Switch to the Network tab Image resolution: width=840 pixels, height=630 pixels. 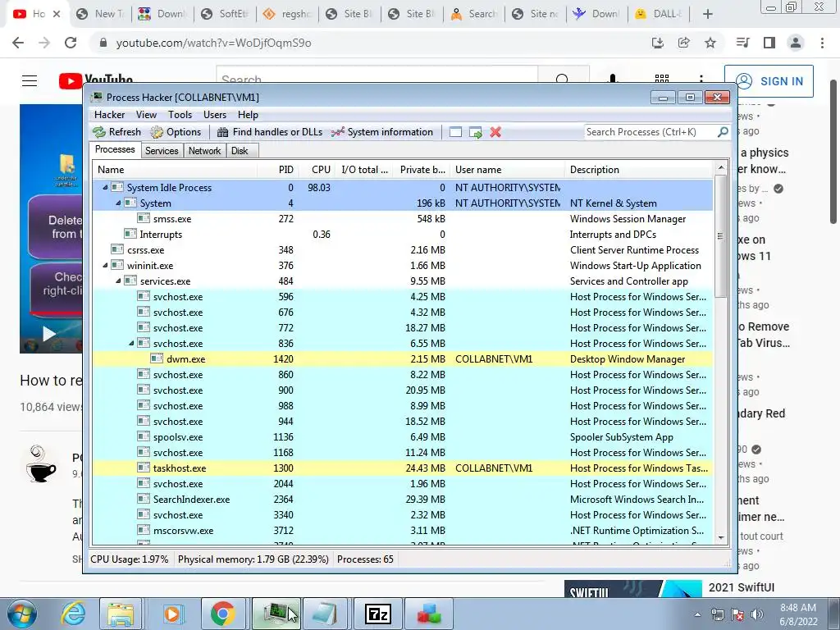(204, 151)
